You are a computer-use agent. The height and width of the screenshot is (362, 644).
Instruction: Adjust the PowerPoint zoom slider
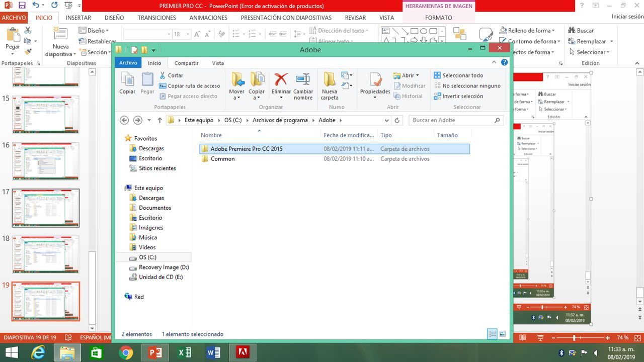(x=574, y=338)
